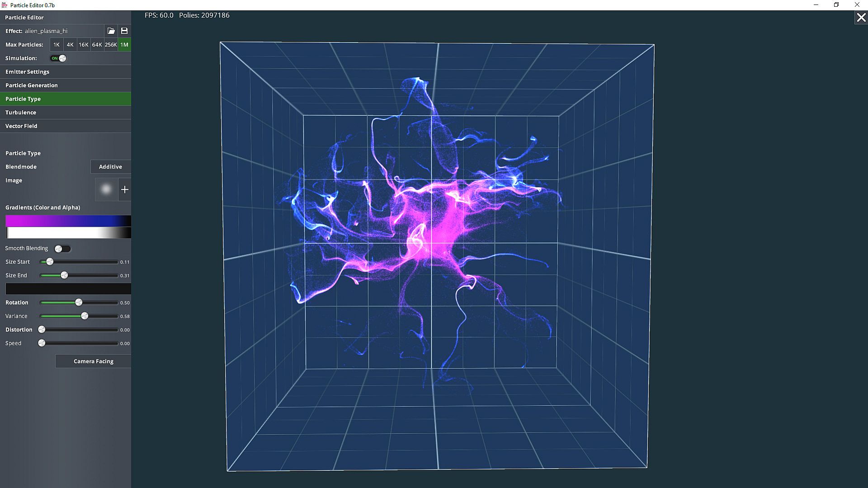Minimize the Particle Editor window
The width and height of the screenshot is (868, 488).
click(816, 5)
